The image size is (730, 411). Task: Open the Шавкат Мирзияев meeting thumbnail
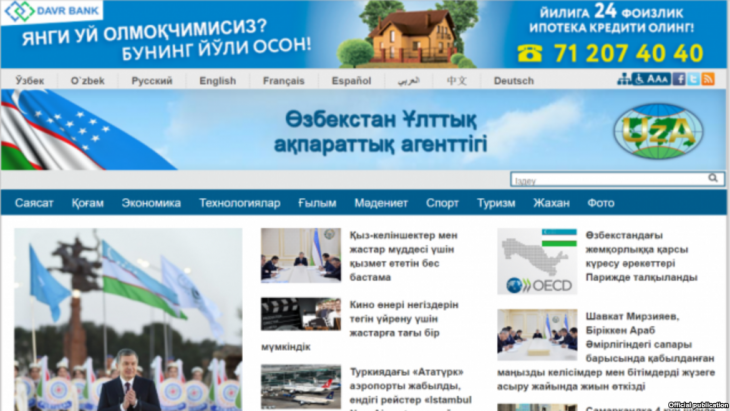537,335
